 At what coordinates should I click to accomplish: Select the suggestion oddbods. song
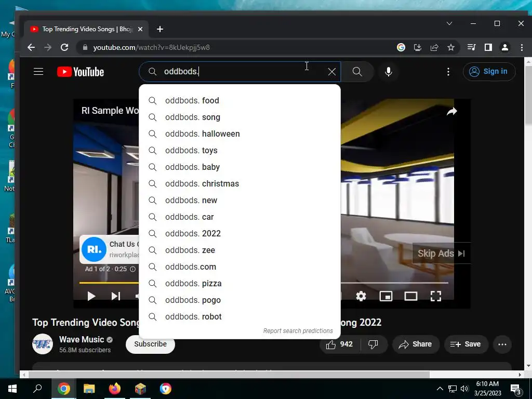(240, 117)
